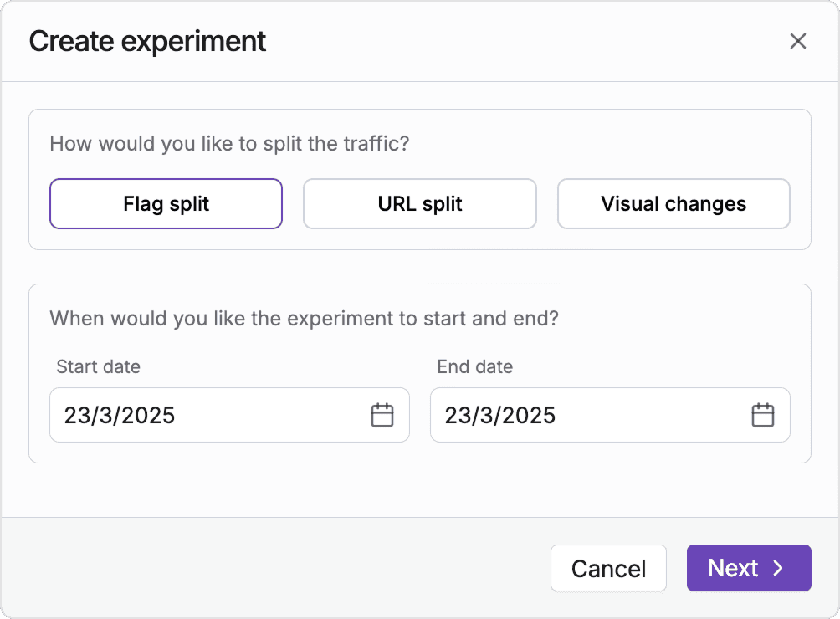The width and height of the screenshot is (840, 619).
Task: Click the 'How would you like to split the traffic?' text
Action: click(x=229, y=144)
